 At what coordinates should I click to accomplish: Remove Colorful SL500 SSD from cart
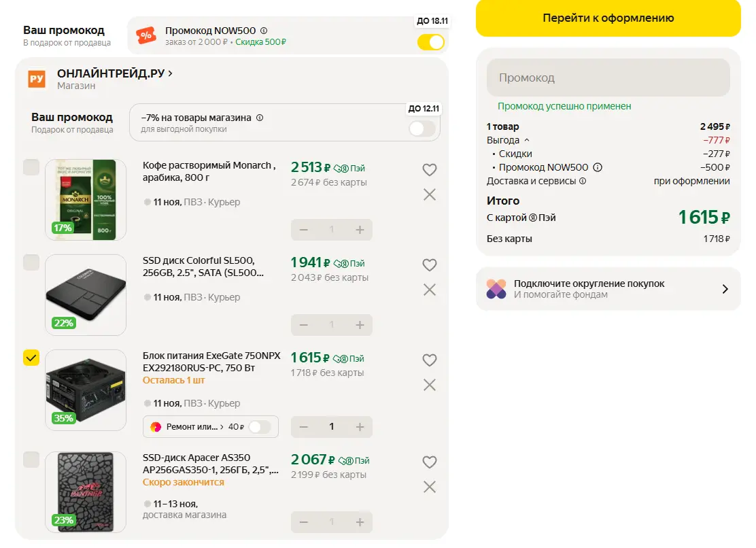pos(429,290)
